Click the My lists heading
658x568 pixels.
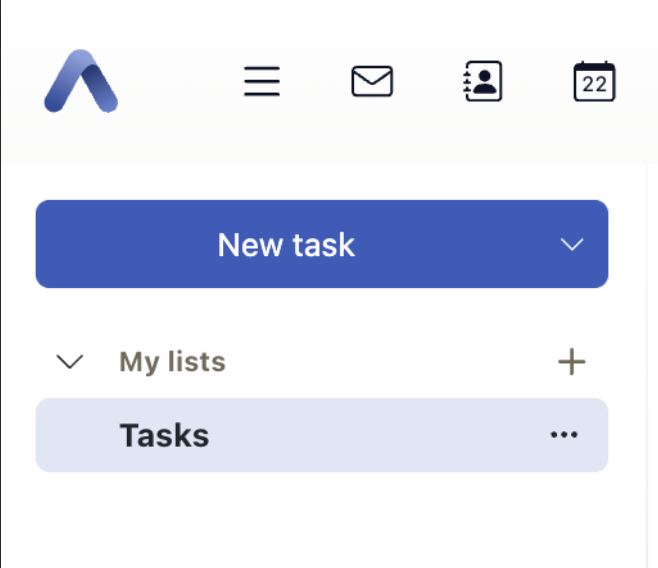172,362
